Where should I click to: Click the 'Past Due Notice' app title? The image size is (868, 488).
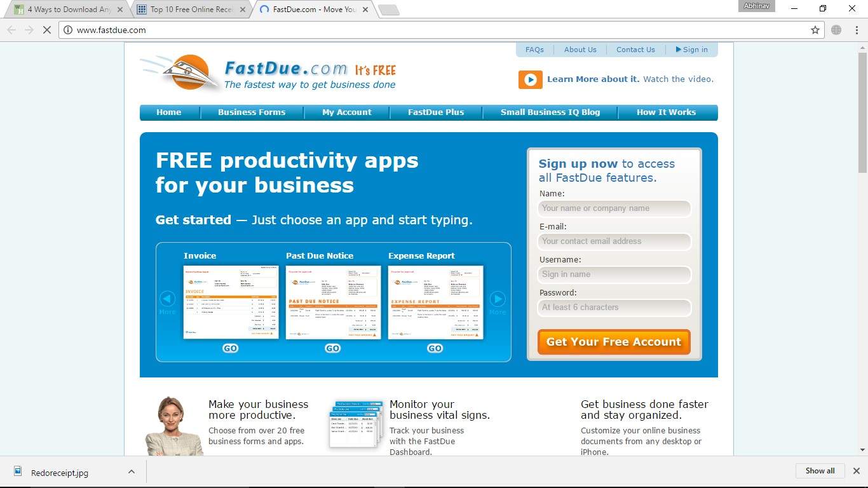[x=320, y=256]
